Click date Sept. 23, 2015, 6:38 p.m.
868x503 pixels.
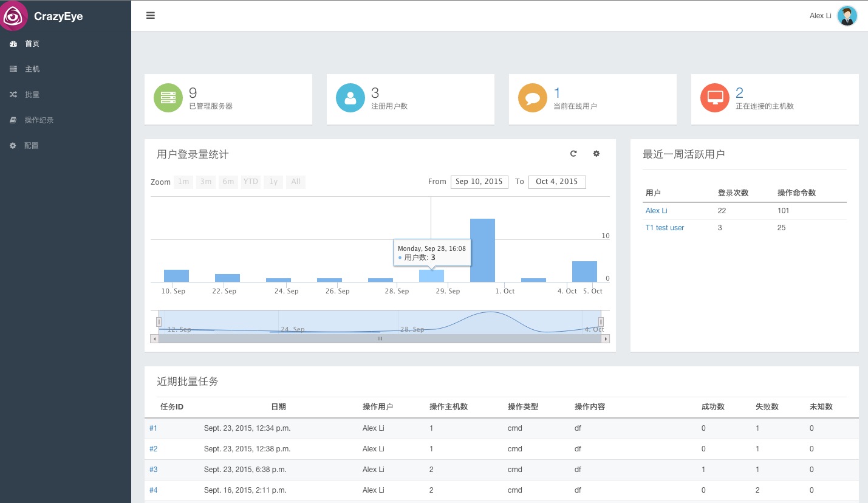tap(245, 470)
